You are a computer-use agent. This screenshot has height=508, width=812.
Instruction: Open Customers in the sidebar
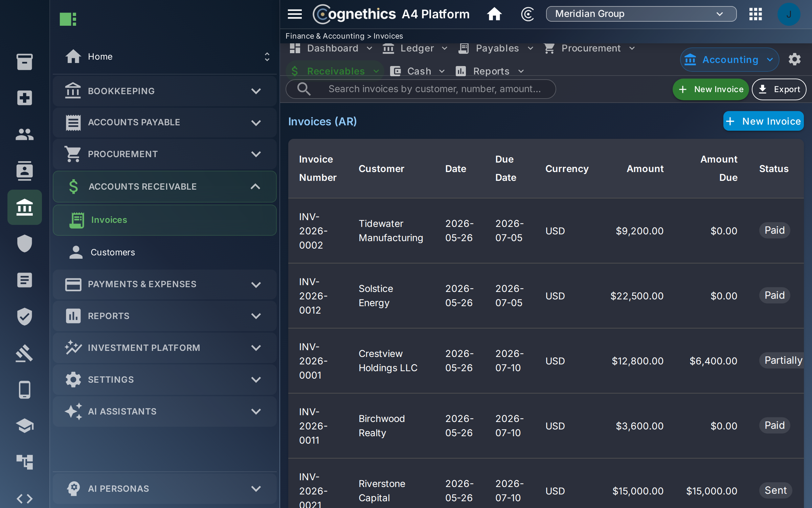coord(164,252)
